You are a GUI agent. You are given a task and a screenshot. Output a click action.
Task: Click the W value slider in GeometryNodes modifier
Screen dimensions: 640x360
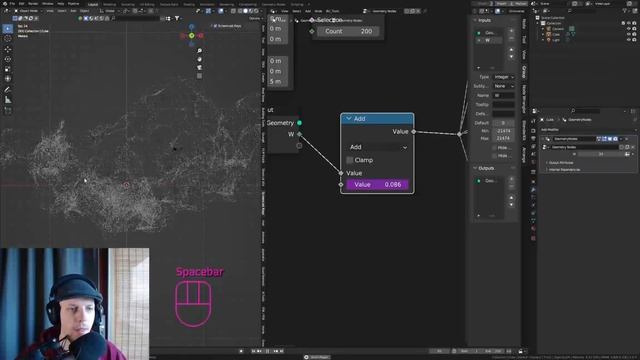click(600, 154)
